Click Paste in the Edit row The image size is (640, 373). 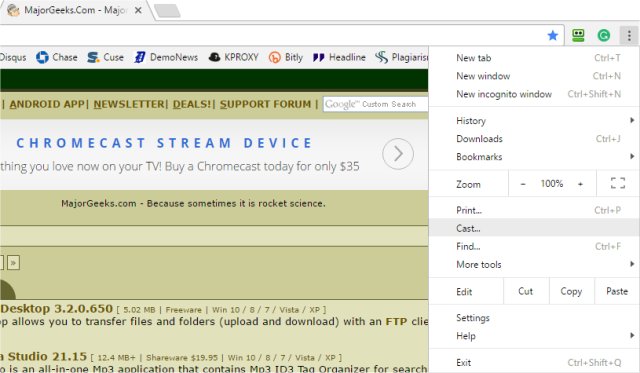(617, 291)
